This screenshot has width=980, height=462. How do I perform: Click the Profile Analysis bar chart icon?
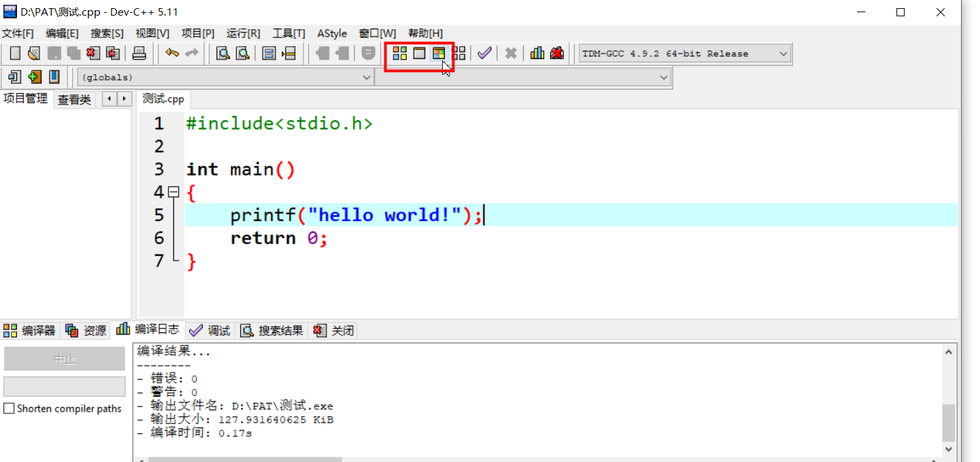pyautogui.click(x=537, y=53)
